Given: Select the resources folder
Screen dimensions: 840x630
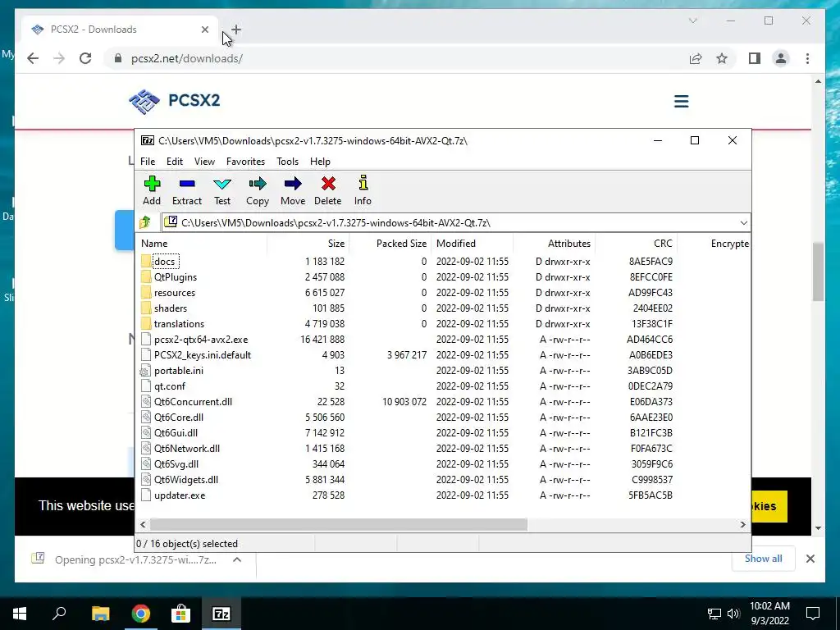Looking at the screenshot, I should click(x=174, y=293).
